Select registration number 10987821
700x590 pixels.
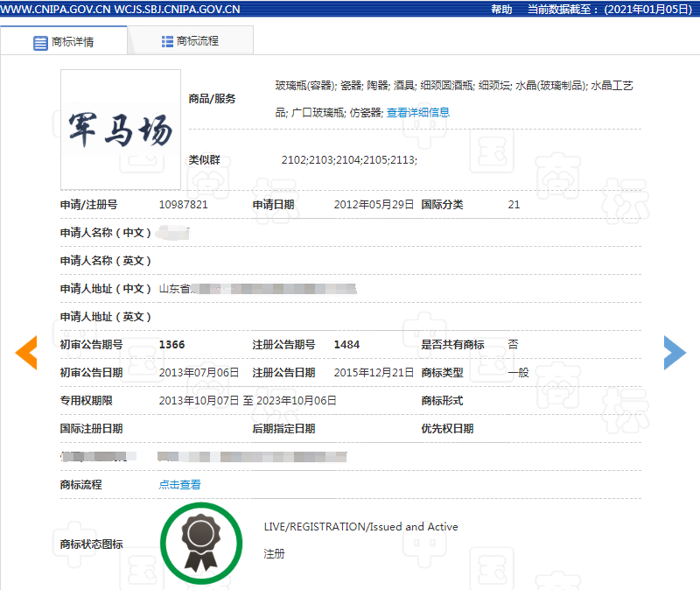184,205
